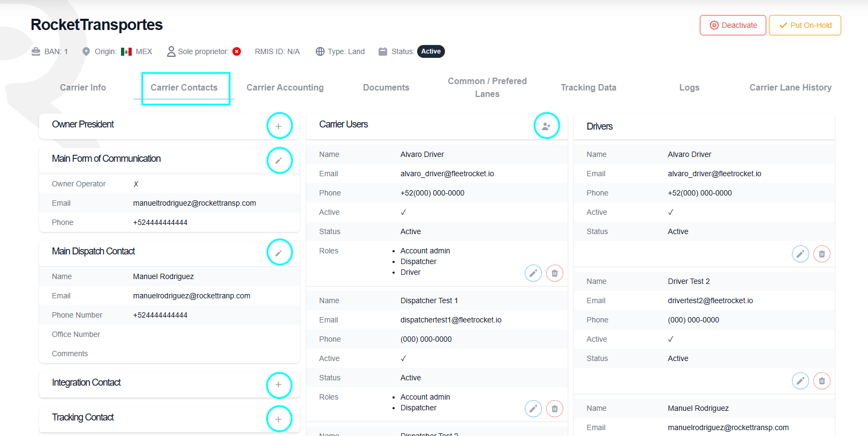868x436 pixels.
Task: Click the person icon beside Sole proprietor
Action: (171, 51)
